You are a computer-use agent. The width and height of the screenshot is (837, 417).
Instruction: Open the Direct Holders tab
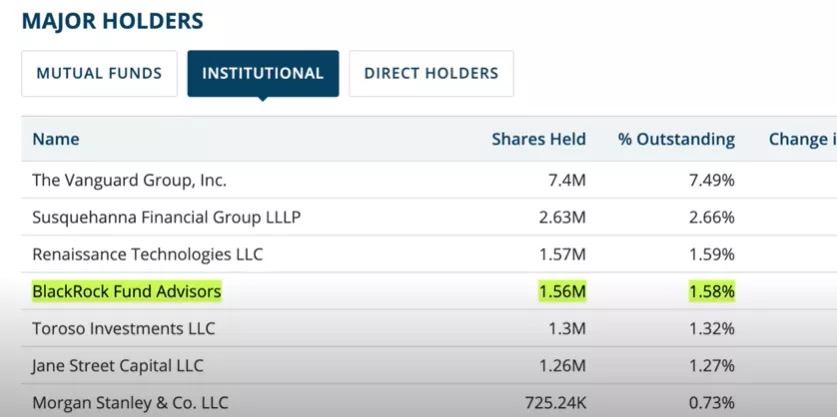coord(431,73)
